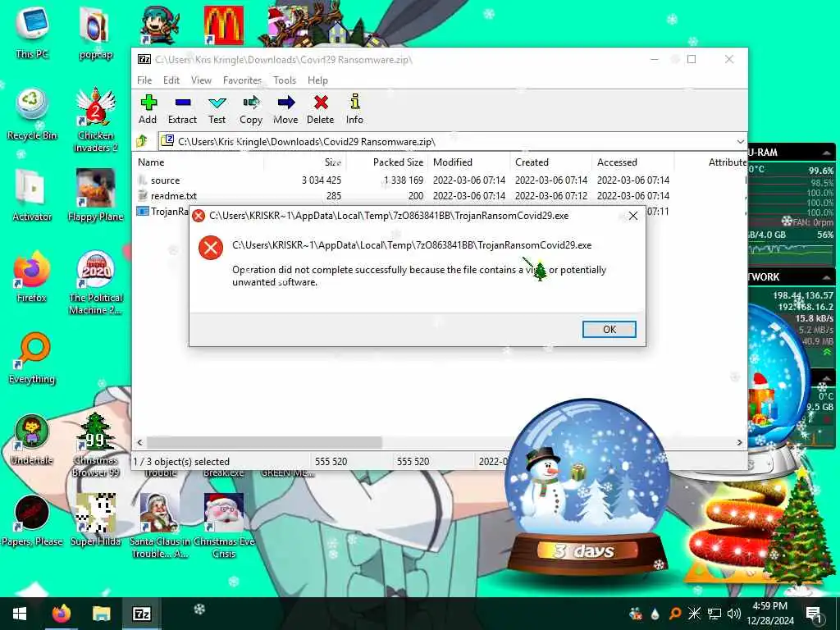
Task: Open File Explorer from the taskbar
Action: coord(101,614)
